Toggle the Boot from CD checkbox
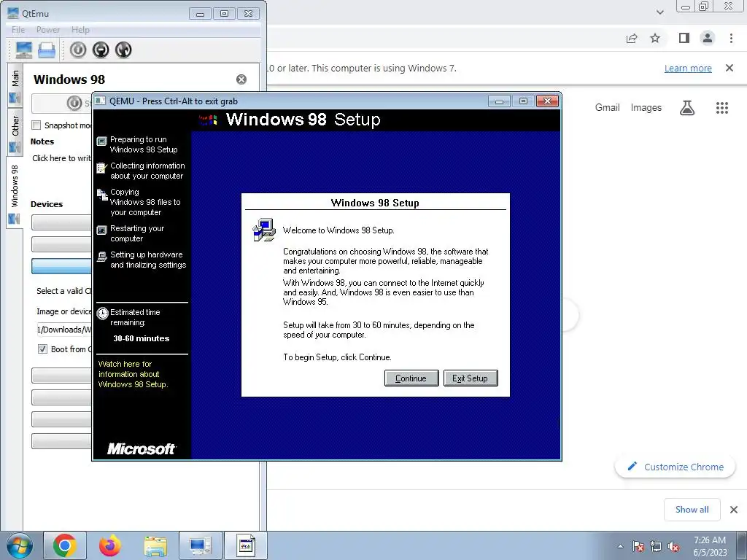The image size is (747, 560). pyautogui.click(x=42, y=349)
